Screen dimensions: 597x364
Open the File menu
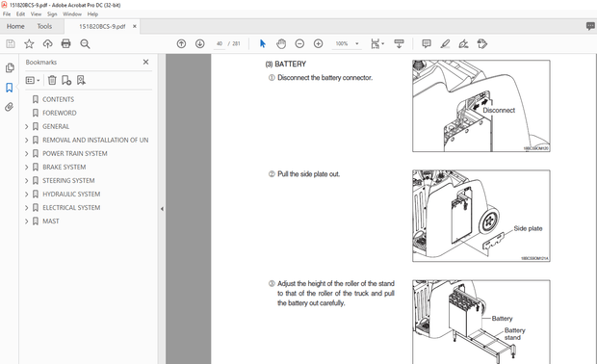tap(7, 14)
